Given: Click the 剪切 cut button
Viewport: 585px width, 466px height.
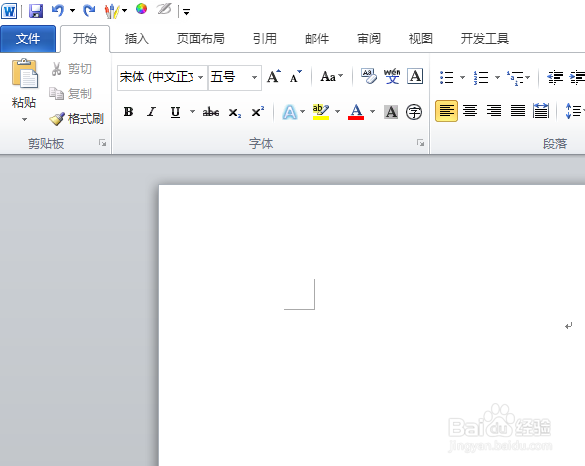Looking at the screenshot, I should (72, 69).
